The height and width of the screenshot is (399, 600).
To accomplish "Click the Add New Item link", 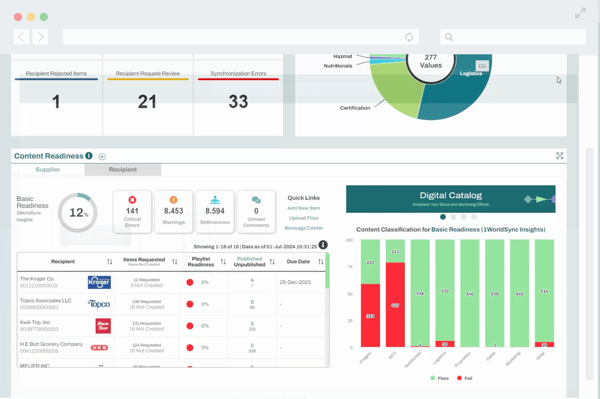I will click(x=303, y=208).
